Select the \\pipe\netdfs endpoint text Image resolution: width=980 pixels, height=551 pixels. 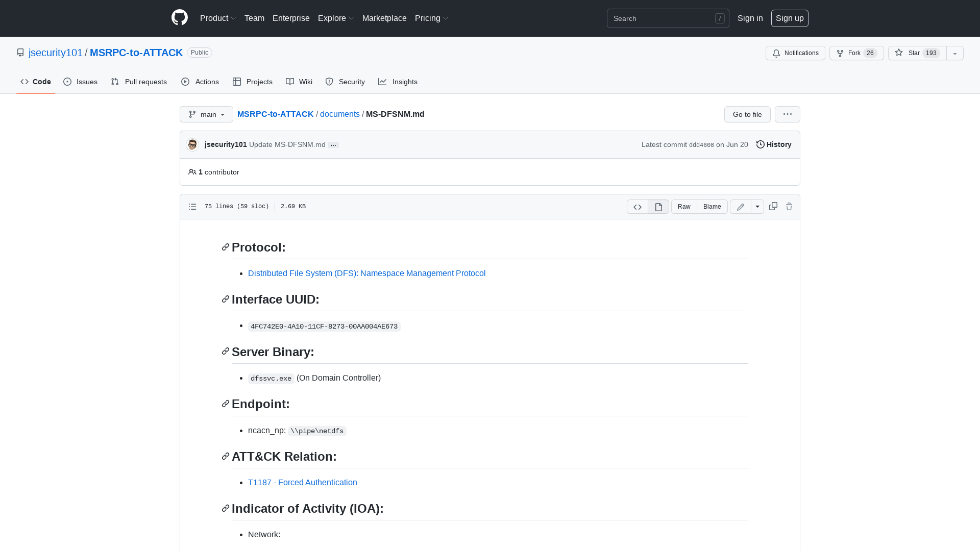(317, 431)
